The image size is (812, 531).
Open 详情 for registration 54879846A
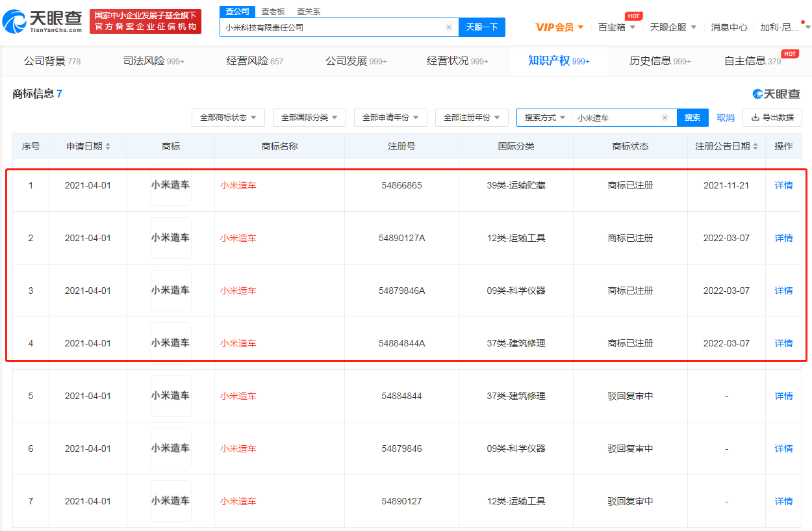click(783, 291)
